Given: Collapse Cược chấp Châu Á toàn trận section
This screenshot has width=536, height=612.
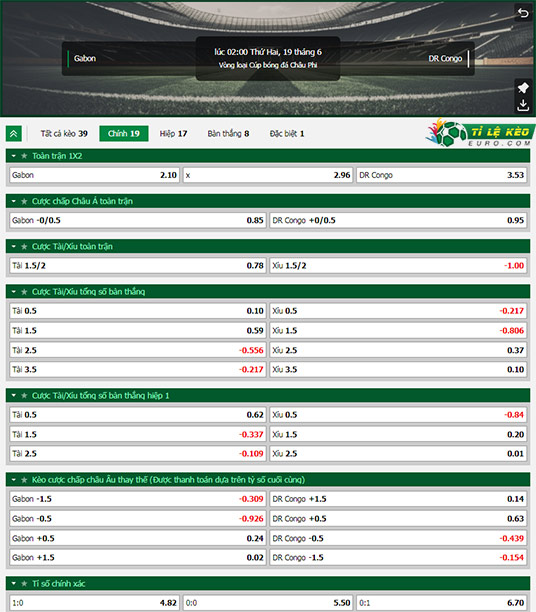Looking at the screenshot, I should pos(14,201).
